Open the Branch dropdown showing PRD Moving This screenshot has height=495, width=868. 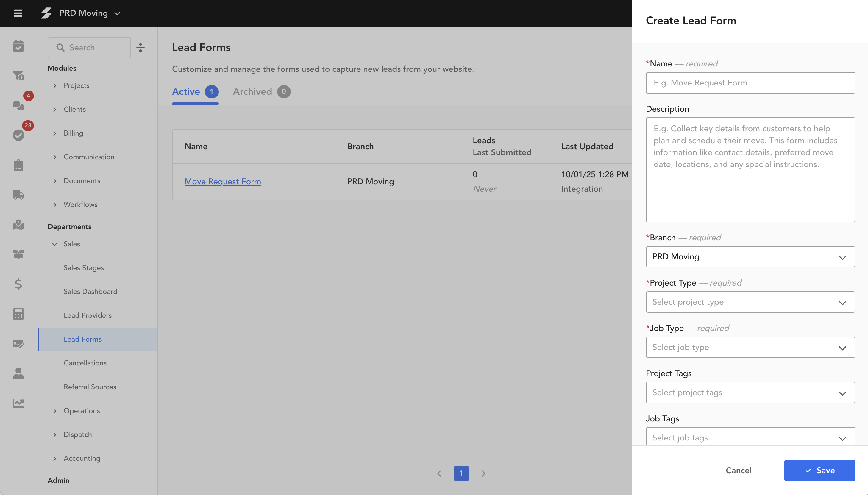pos(750,257)
